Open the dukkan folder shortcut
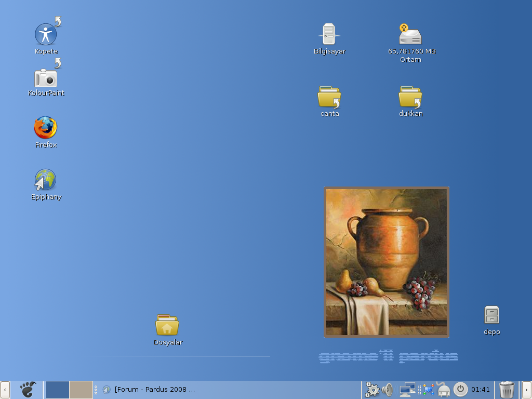The height and width of the screenshot is (399, 532). click(x=410, y=97)
